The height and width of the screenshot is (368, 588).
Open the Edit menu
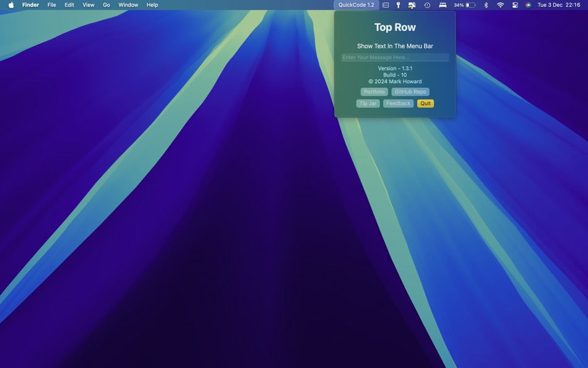pos(69,5)
